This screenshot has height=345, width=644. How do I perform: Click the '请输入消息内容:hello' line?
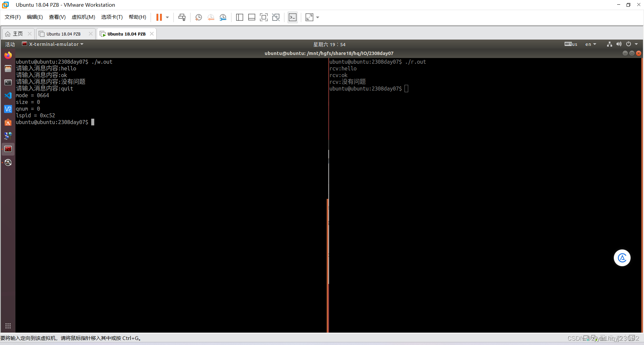click(46, 68)
